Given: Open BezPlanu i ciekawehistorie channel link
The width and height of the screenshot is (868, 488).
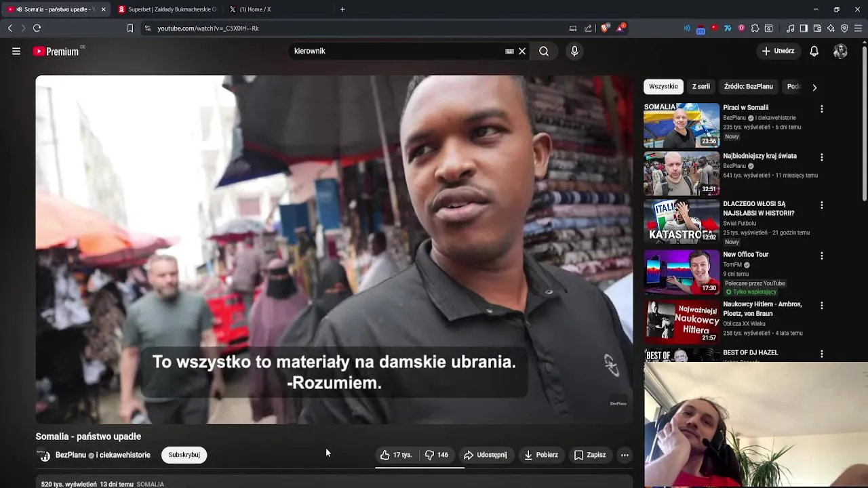Looking at the screenshot, I should pyautogui.click(x=102, y=455).
